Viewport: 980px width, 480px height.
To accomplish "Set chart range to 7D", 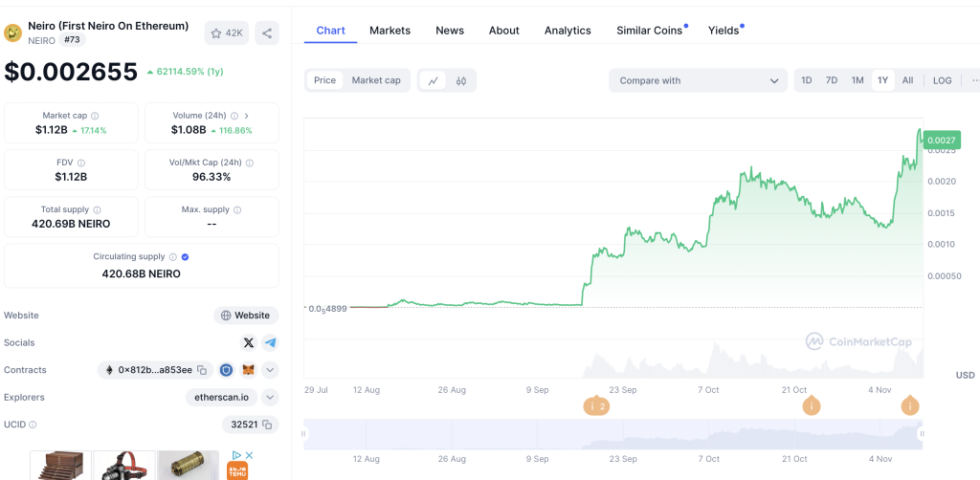I will [832, 80].
